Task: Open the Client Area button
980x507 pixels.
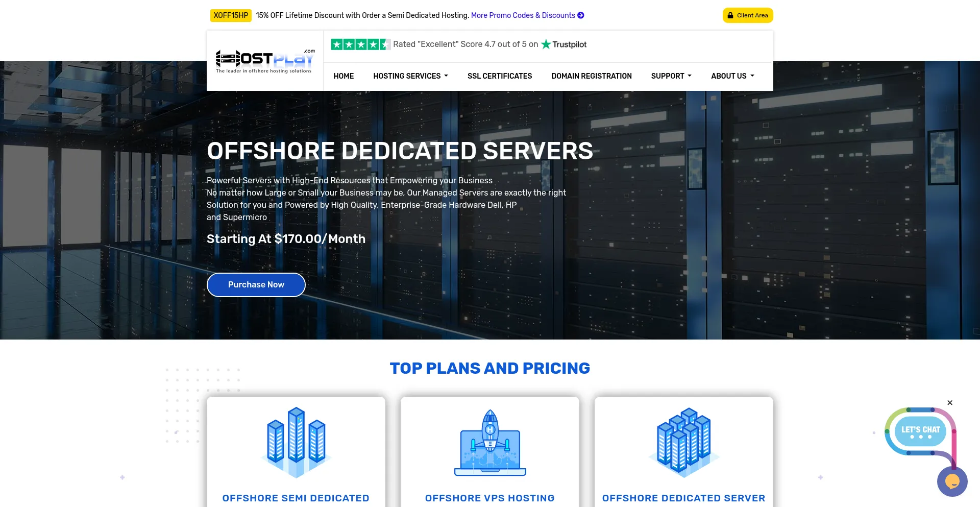Action: 748,15
